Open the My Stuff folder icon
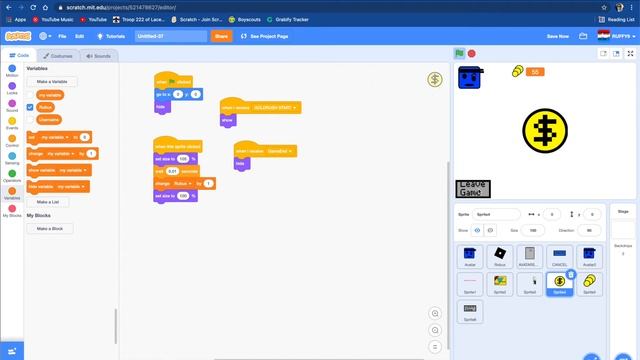This screenshot has height=360, width=640. pyautogui.click(x=583, y=36)
